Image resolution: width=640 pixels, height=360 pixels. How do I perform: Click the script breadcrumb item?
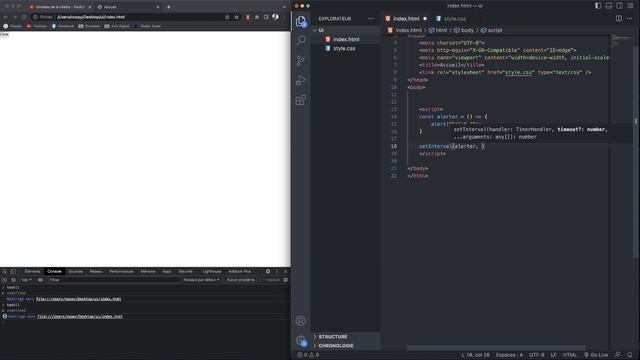[x=492, y=30]
